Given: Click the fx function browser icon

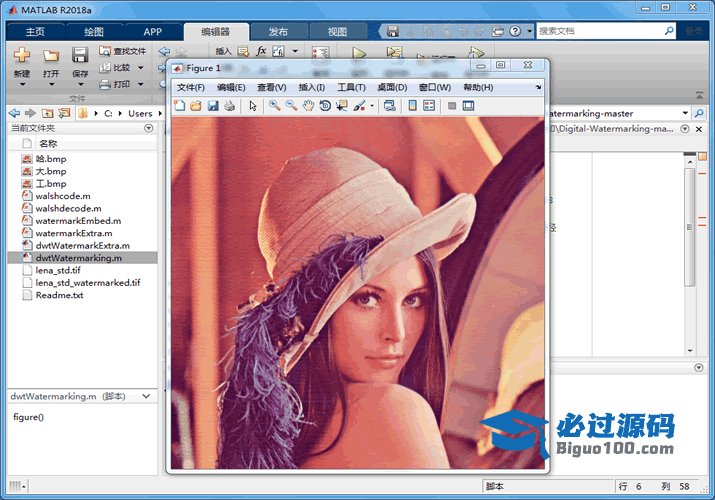Looking at the screenshot, I should click(x=261, y=51).
